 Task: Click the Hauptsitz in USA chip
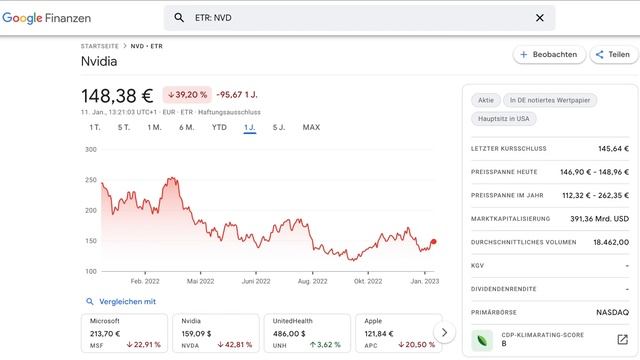(x=504, y=119)
